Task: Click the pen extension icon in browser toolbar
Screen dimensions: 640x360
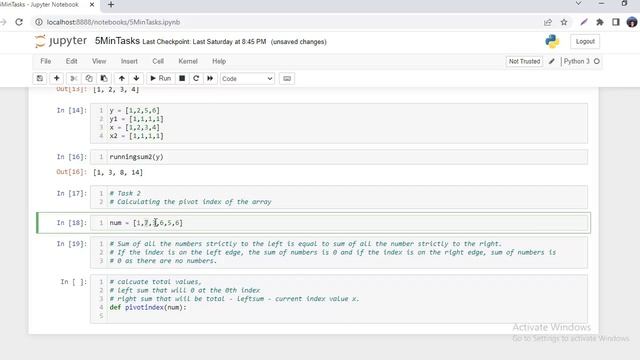Action: coord(584,22)
